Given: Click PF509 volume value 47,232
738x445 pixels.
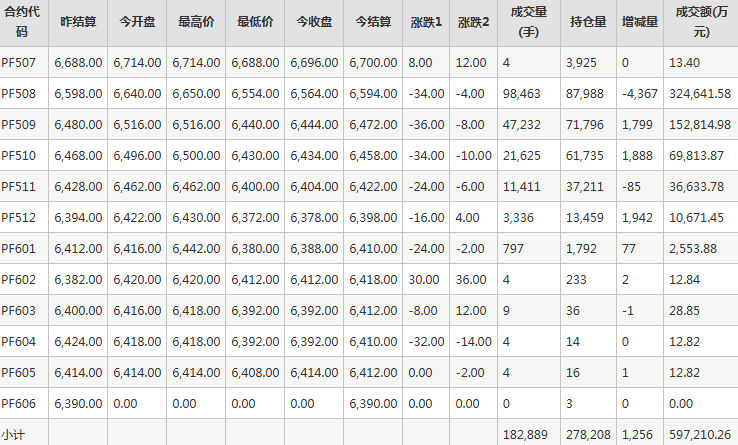Looking at the screenshot, I should click(x=521, y=125).
